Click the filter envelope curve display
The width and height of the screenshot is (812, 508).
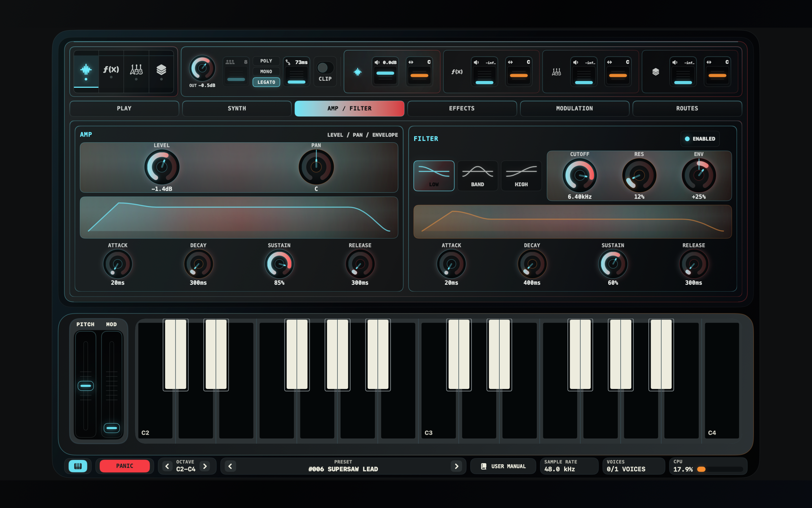[x=572, y=222]
